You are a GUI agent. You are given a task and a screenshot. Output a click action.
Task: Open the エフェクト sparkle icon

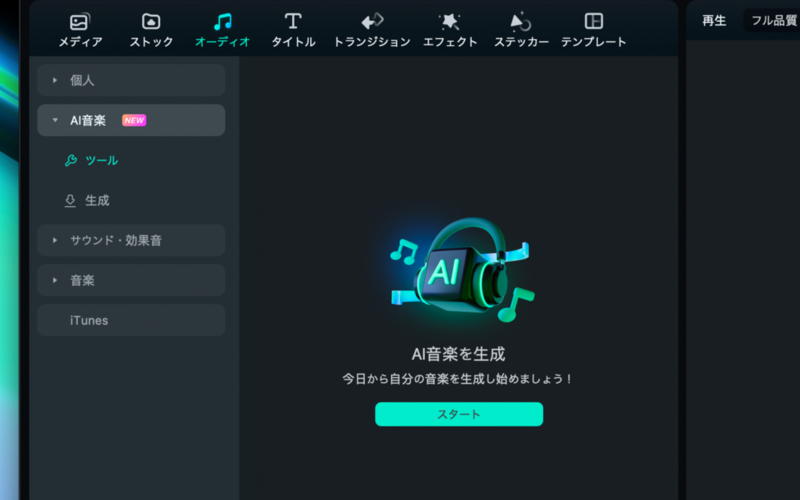pos(449,21)
